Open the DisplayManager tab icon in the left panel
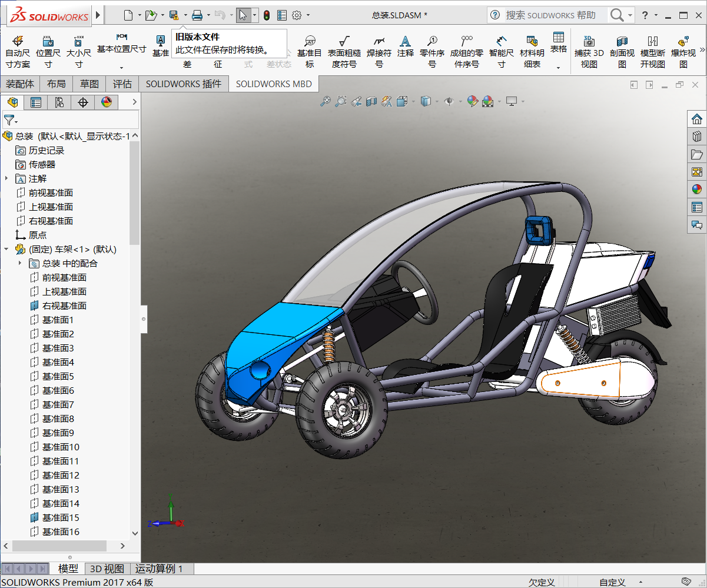 (106, 102)
